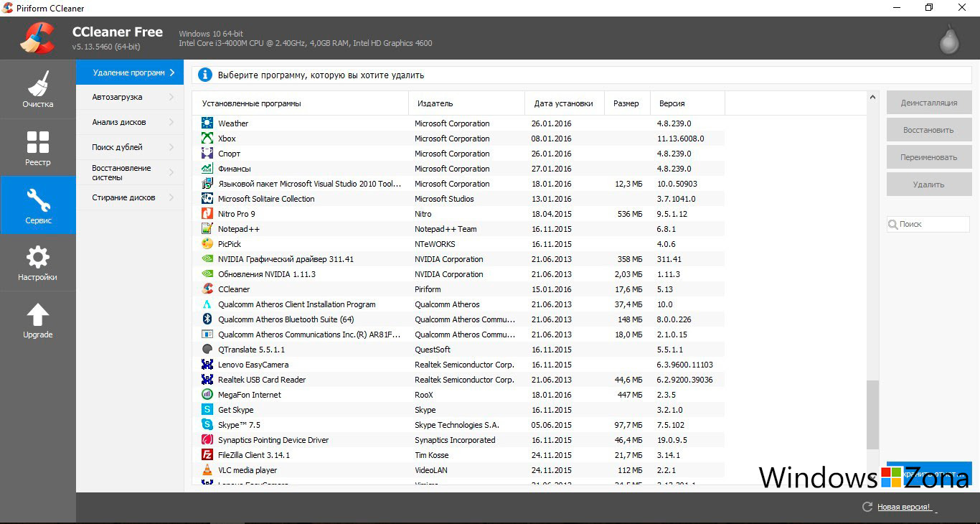
Task: Click inside the Поиск search field
Action: [x=929, y=224]
